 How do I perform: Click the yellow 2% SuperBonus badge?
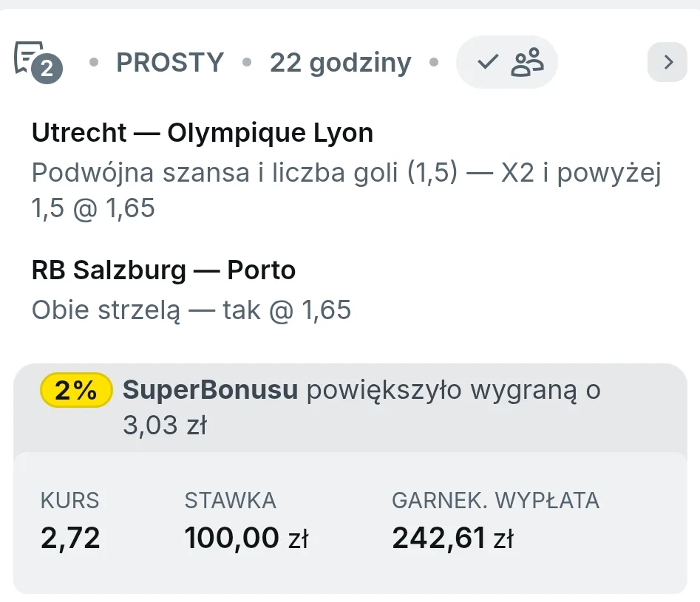click(76, 390)
